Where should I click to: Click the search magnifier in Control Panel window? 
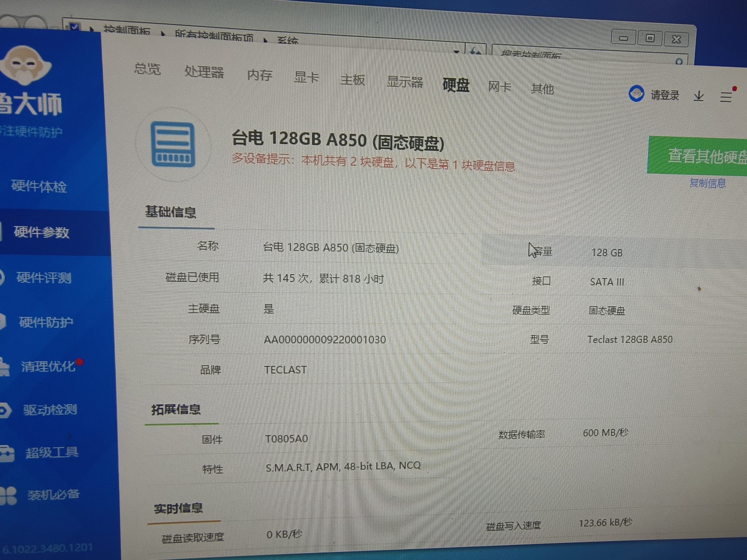click(x=679, y=61)
